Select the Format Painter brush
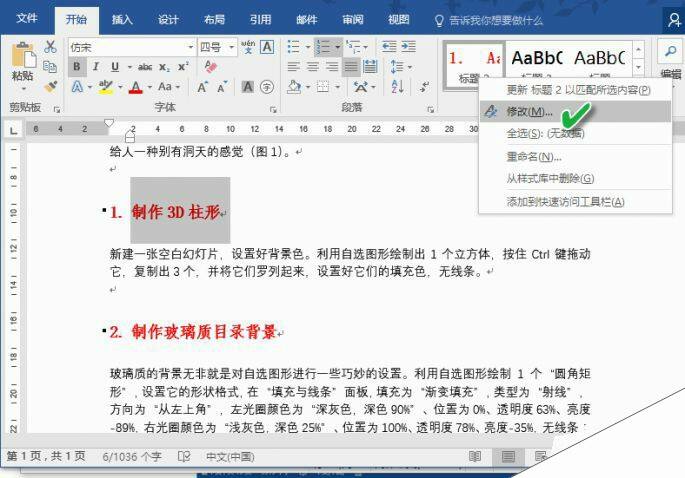This screenshot has height=478, width=685. click(x=51, y=87)
